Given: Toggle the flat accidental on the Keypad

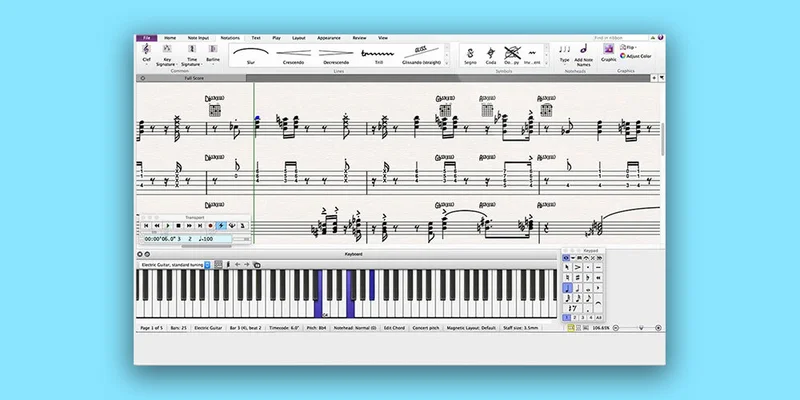Looking at the screenshot, I should click(588, 278).
